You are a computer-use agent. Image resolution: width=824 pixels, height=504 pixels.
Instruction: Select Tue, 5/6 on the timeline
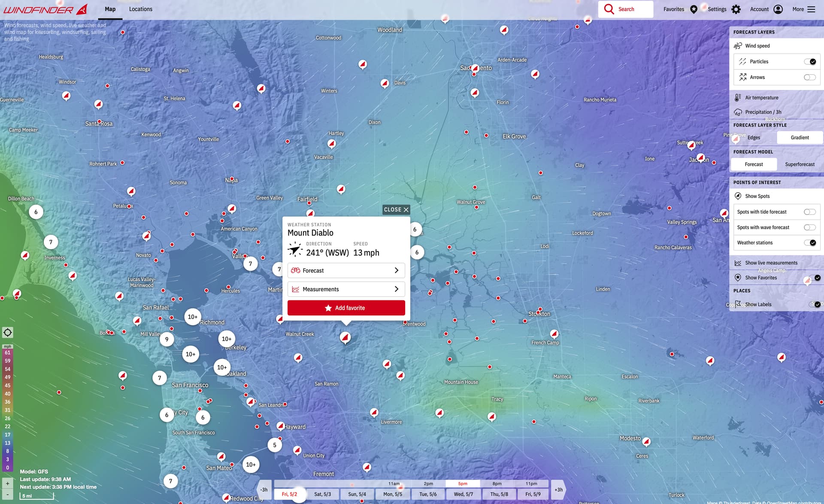427,494
